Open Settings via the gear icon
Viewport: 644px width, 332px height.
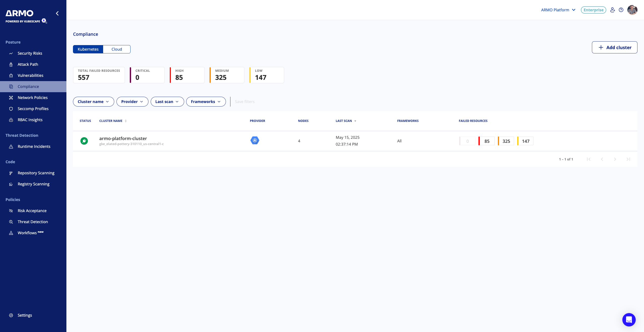coord(11,315)
